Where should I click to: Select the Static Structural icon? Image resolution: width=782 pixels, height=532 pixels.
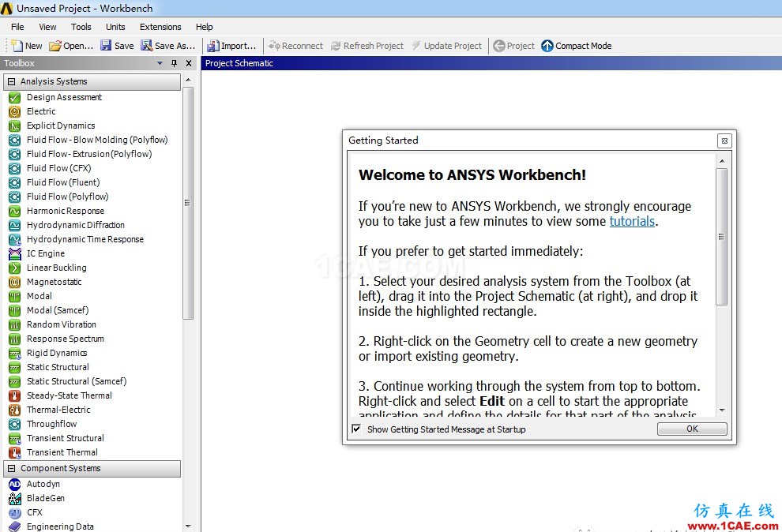tap(14, 368)
